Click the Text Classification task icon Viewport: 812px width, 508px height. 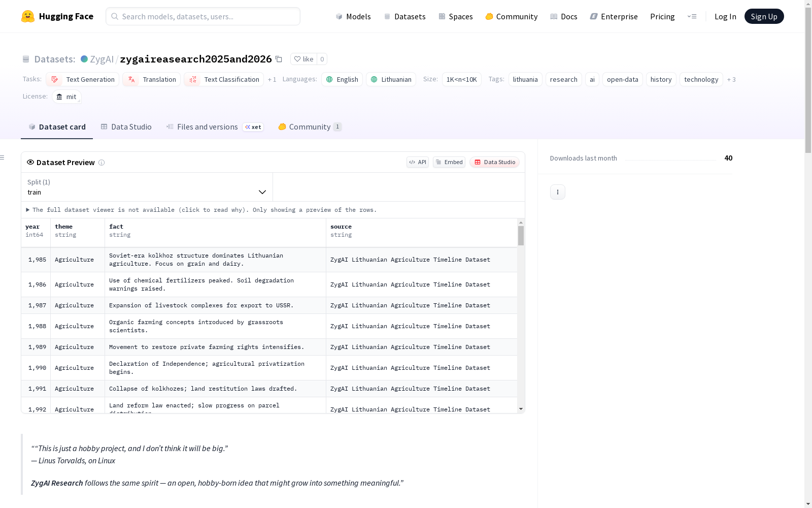coord(193,79)
